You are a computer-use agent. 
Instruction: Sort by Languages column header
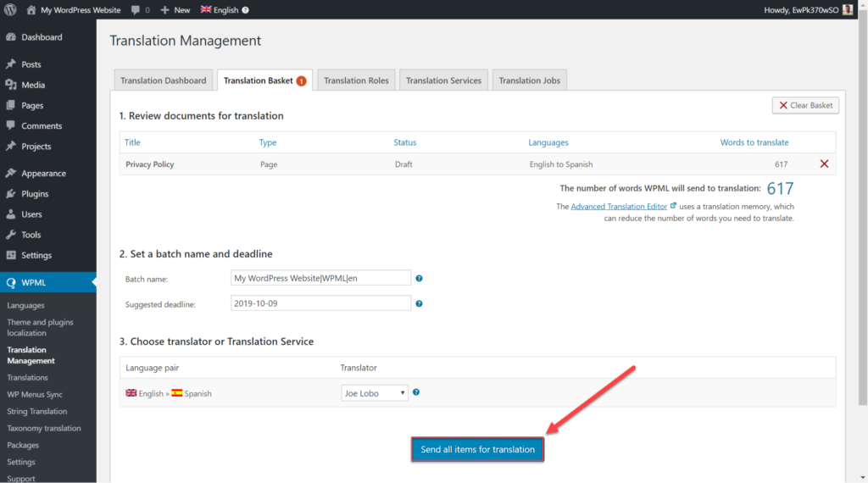point(548,142)
